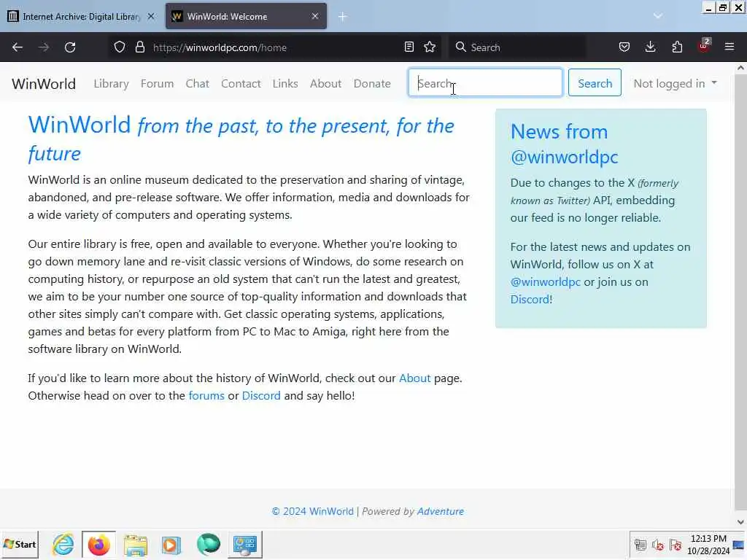
Task: Bookmark this page with the star
Action: pos(430,47)
